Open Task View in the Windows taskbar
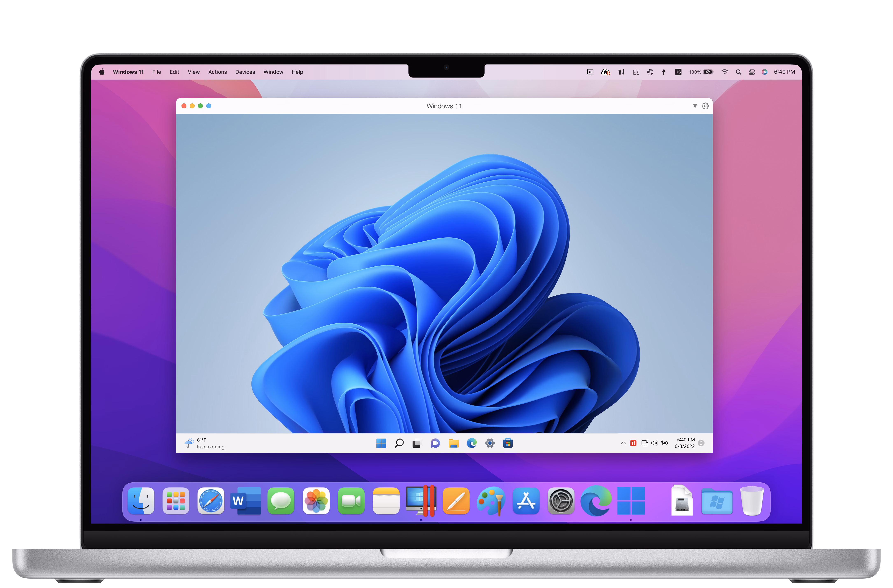This screenshot has height=588, width=893. tap(417, 443)
